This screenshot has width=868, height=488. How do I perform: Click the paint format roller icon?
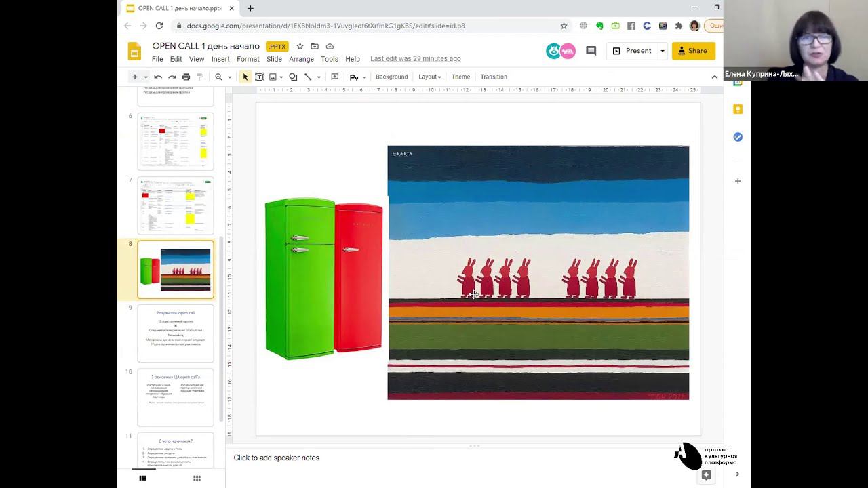click(x=200, y=77)
